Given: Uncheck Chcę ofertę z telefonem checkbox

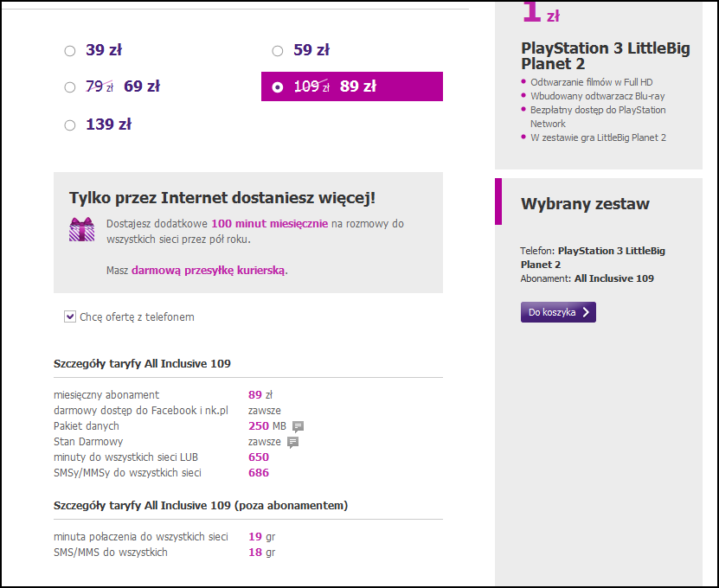Looking at the screenshot, I should 70,316.
